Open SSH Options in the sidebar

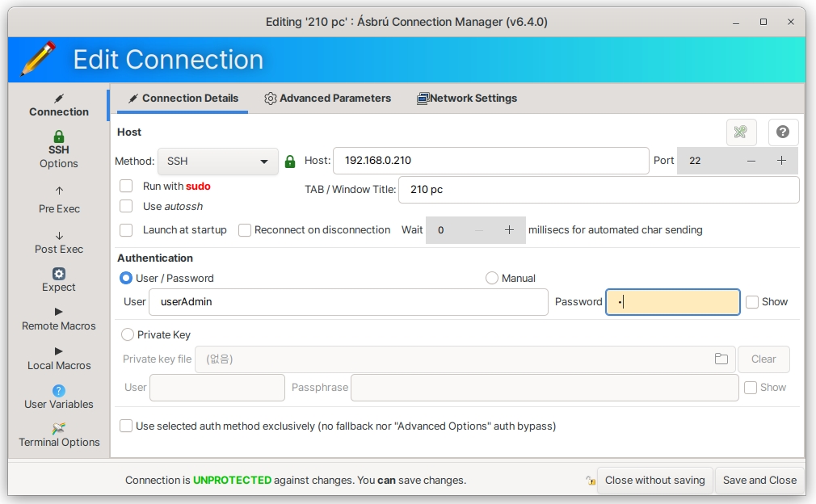pos(58,150)
